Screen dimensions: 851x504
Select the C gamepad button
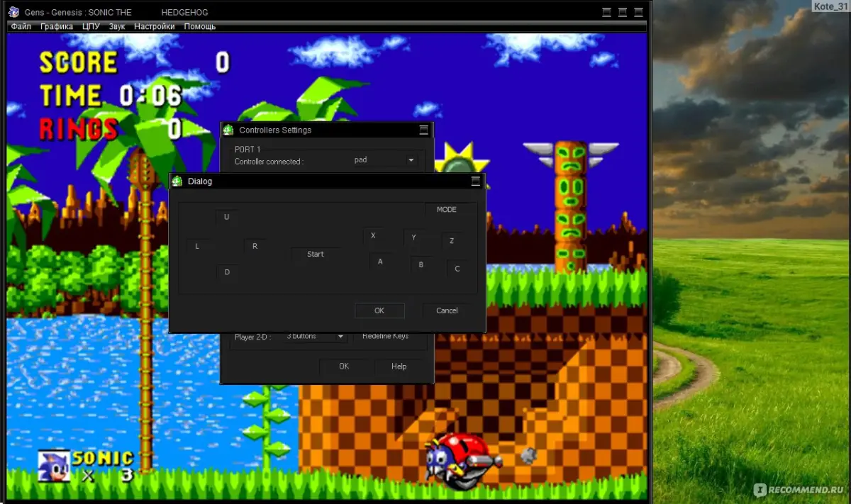457,269
